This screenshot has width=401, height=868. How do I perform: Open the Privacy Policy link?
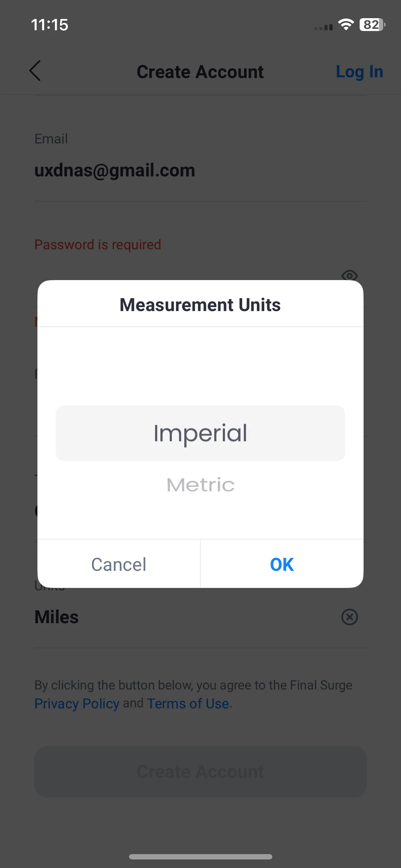tap(77, 703)
